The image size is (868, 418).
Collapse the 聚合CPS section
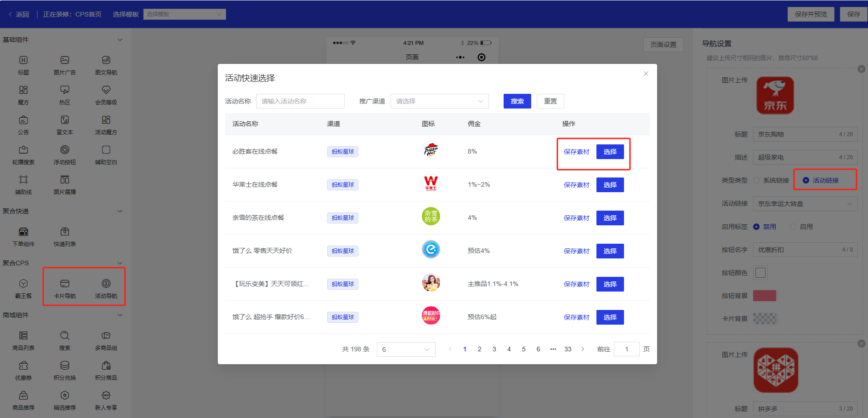coord(120,263)
